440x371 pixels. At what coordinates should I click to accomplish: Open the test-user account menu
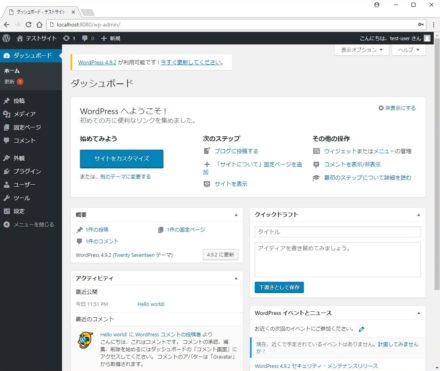(x=395, y=38)
